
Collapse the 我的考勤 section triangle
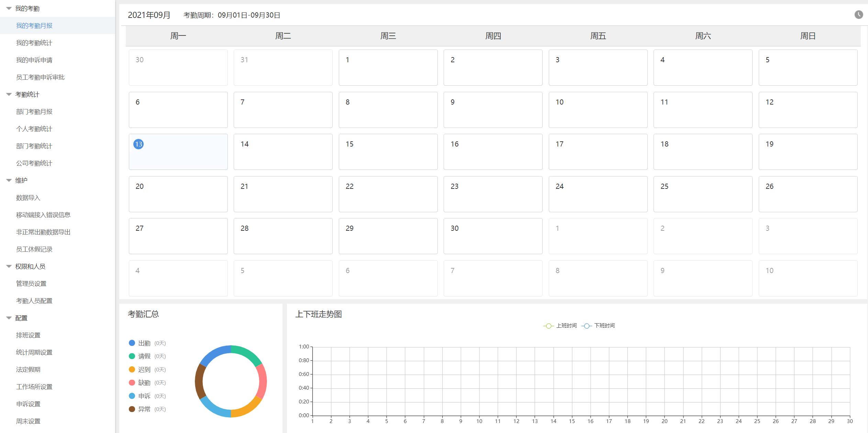(x=9, y=9)
